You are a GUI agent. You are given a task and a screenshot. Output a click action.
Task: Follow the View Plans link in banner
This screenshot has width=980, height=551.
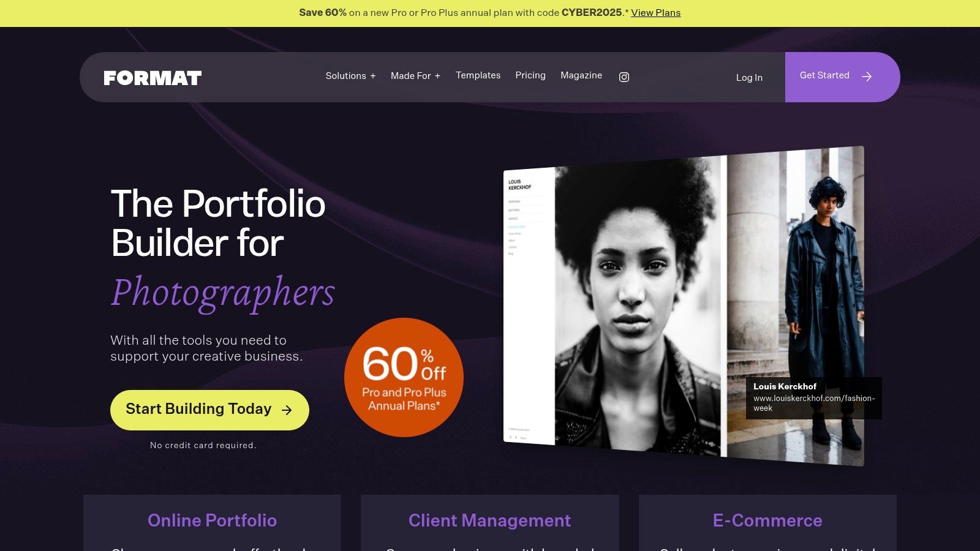pyautogui.click(x=655, y=13)
